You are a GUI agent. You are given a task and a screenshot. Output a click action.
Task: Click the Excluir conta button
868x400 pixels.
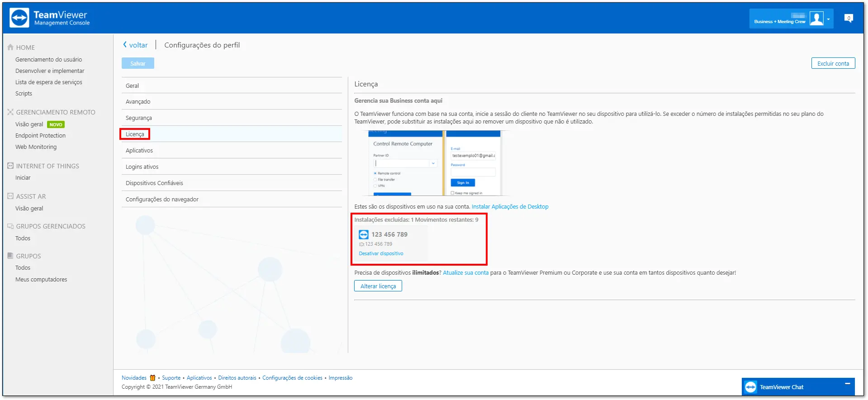point(833,63)
